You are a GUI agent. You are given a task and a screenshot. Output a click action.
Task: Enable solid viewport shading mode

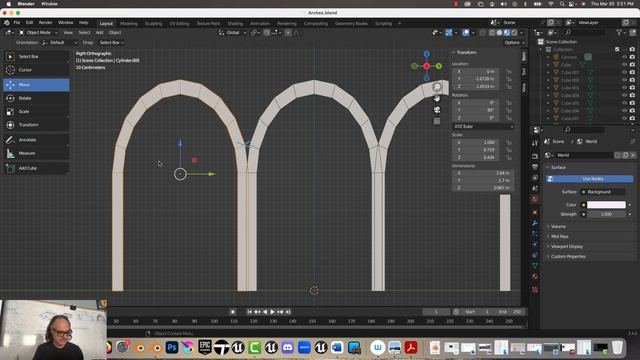500,33
